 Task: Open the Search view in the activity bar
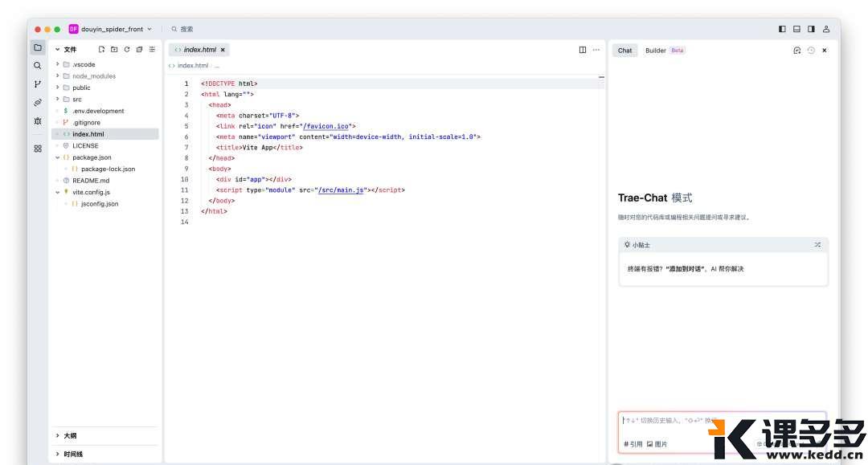click(x=38, y=66)
